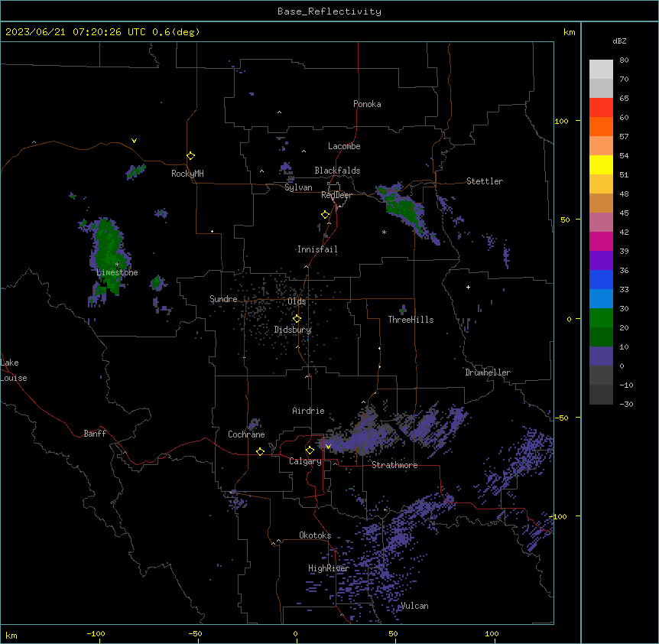Click the Stettler city label
This screenshot has height=644, width=659.
pos(485,181)
